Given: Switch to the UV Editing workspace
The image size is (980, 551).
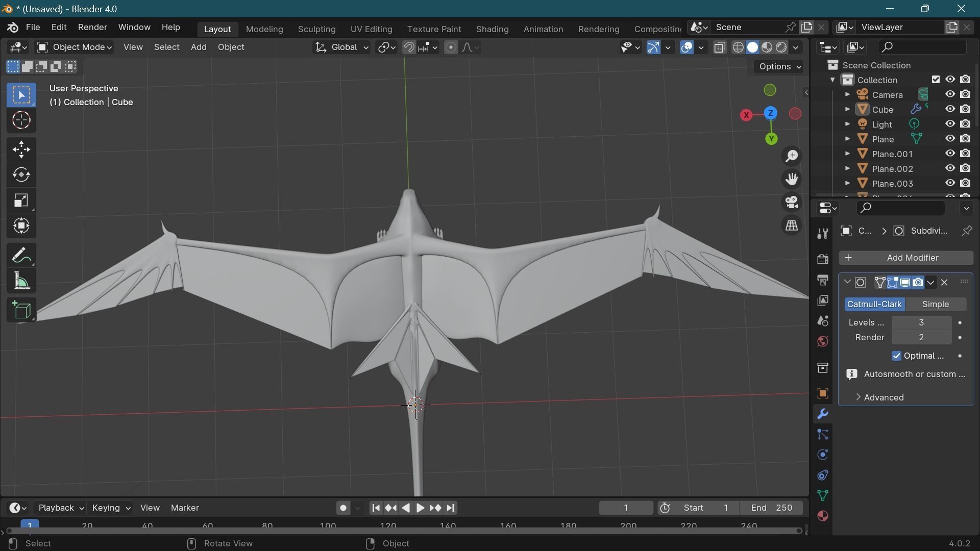Looking at the screenshot, I should pos(371,29).
